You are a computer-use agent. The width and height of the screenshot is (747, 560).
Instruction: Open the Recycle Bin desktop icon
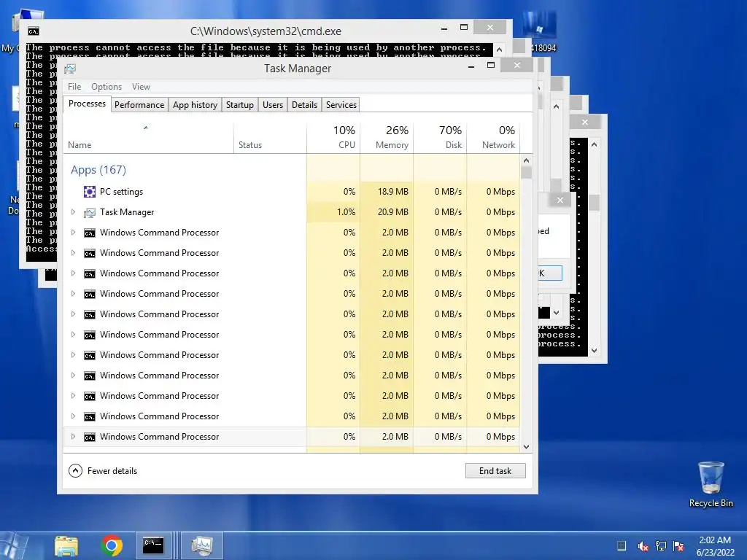click(x=711, y=484)
